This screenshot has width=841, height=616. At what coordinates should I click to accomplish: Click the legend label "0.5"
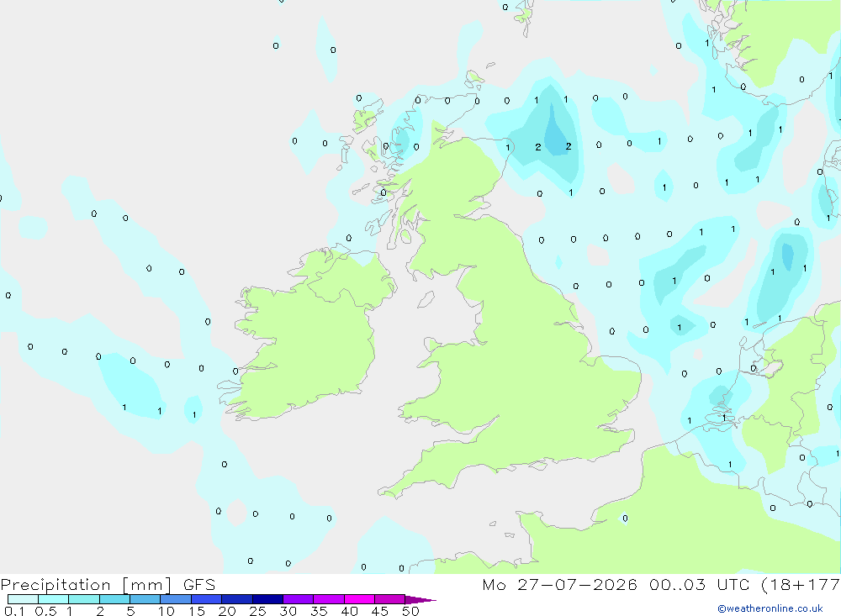(x=45, y=611)
